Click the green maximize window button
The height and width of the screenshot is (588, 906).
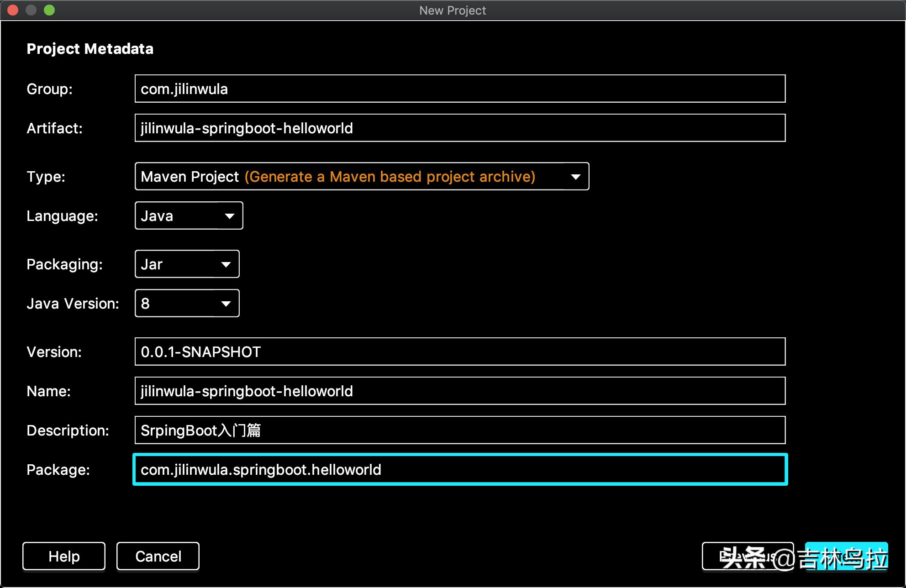coord(49,10)
